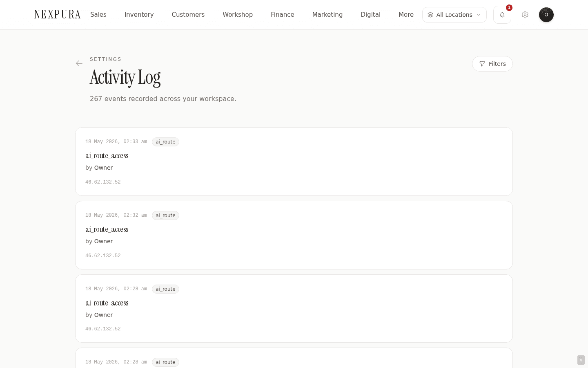The width and height of the screenshot is (588, 368).
Task: Open the Marketing menu
Action: (x=327, y=15)
